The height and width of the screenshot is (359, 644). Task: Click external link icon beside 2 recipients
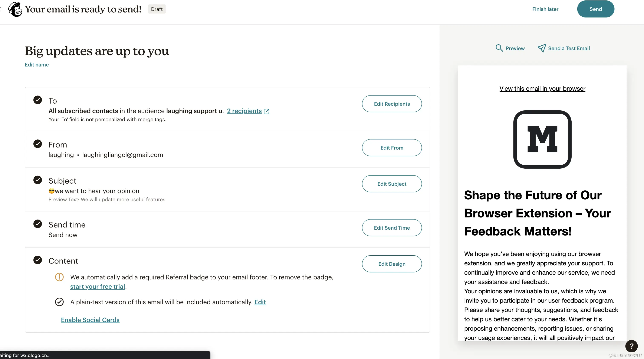pyautogui.click(x=266, y=111)
